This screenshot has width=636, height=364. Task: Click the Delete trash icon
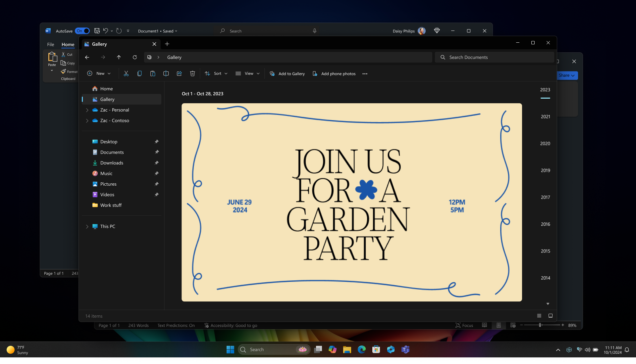pos(192,73)
